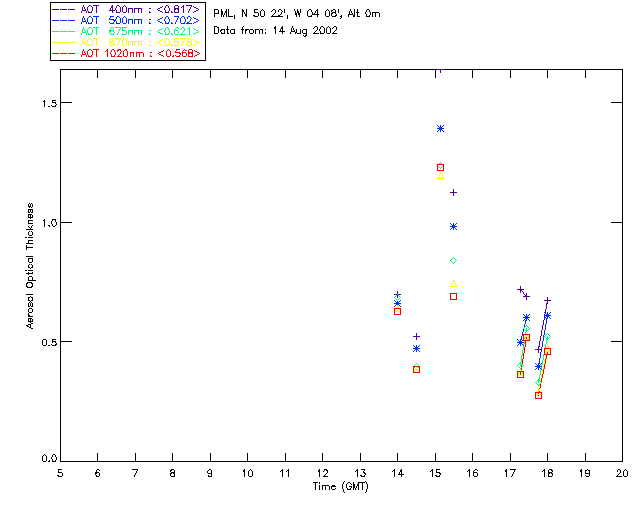The height and width of the screenshot is (512, 640).
Task: Click the 'Time (GMT)' x-axis title
Action: (x=340, y=487)
